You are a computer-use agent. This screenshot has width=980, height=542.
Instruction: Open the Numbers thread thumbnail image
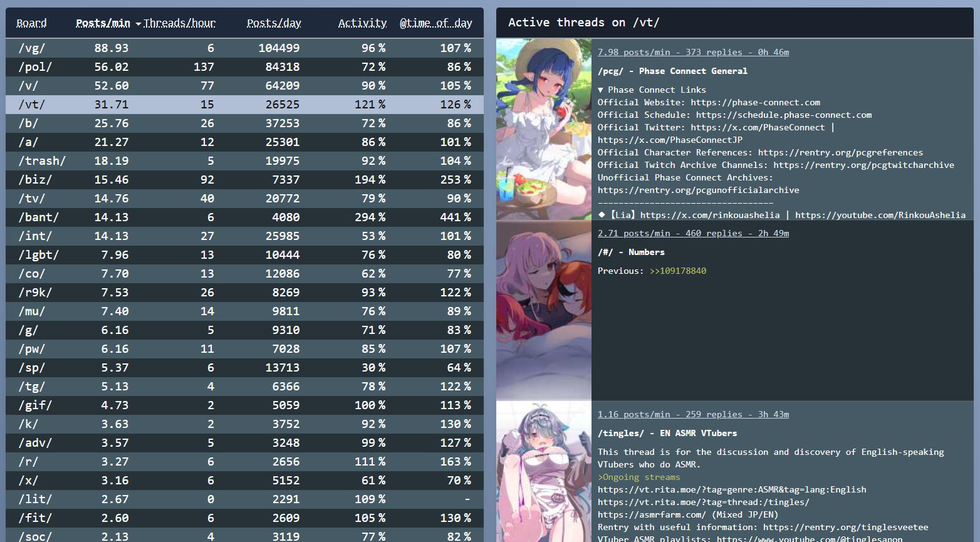544,310
